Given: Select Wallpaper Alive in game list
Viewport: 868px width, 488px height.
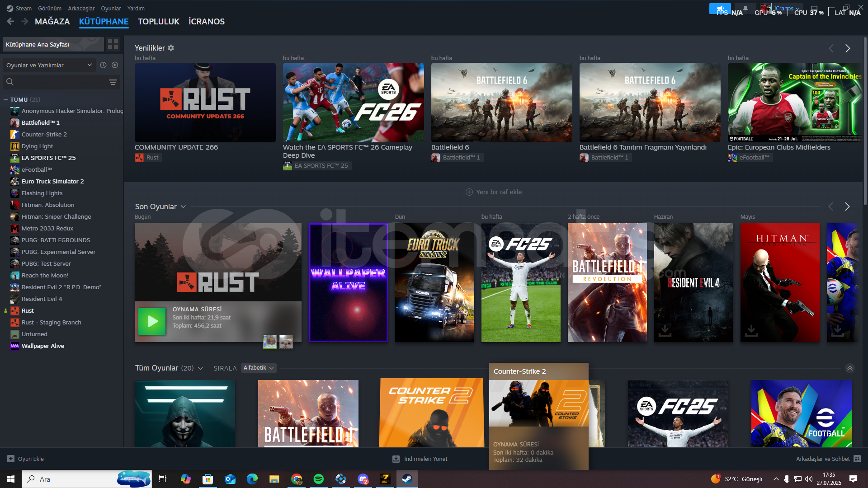Looking at the screenshot, I should pos(43,346).
